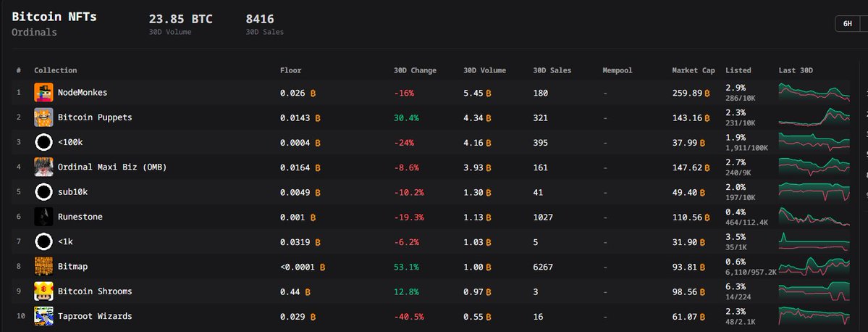Screen dimensions: 868x332
Task: Open the sub10k collection link
Action: pyautogui.click(x=72, y=192)
